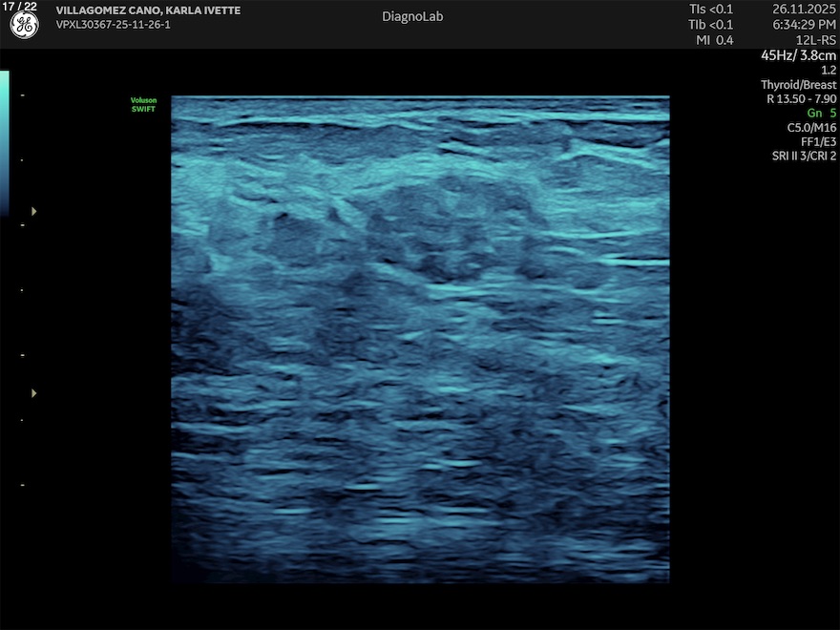The width and height of the screenshot is (840, 630).
Task: Click the 12L-RS probe name
Action: 814,40
